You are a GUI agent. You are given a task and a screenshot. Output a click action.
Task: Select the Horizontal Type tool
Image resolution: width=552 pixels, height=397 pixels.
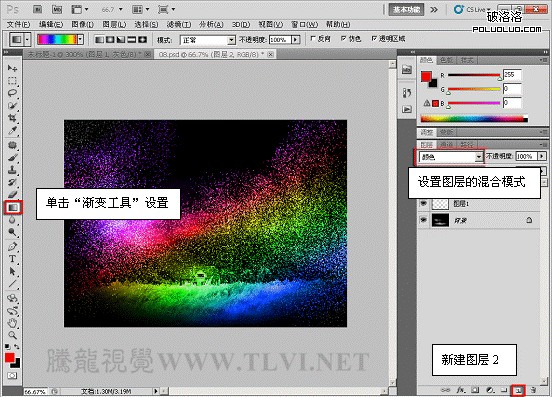[x=13, y=259]
